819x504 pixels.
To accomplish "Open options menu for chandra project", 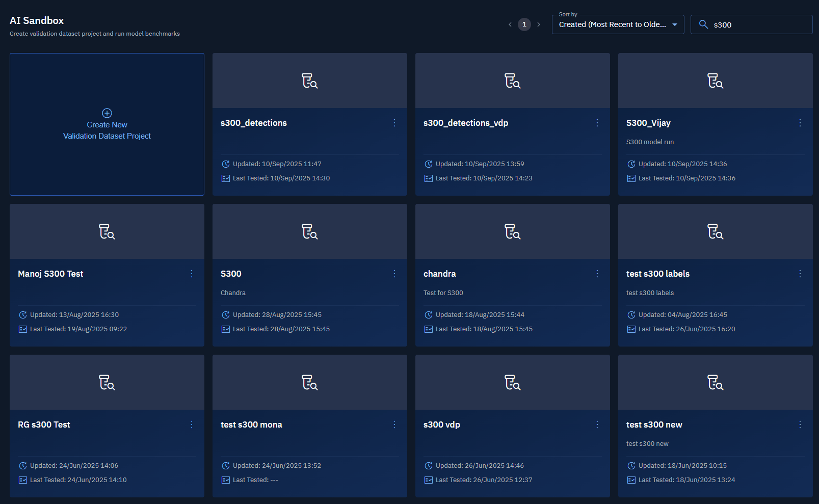I will tap(597, 274).
